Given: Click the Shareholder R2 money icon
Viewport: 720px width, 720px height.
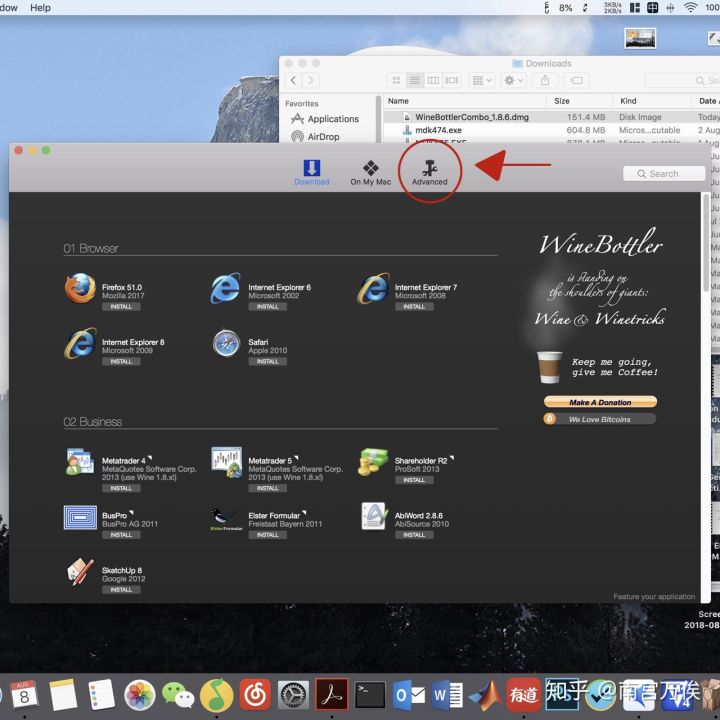Looking at the screenshot, I should pyautogui.click(x=373, y=462).
